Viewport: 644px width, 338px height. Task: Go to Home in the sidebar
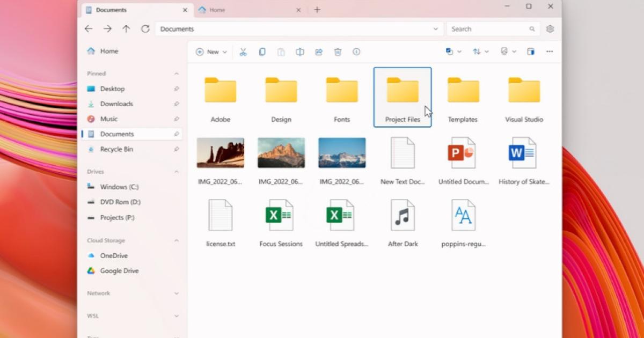click(x=132, y=51)
